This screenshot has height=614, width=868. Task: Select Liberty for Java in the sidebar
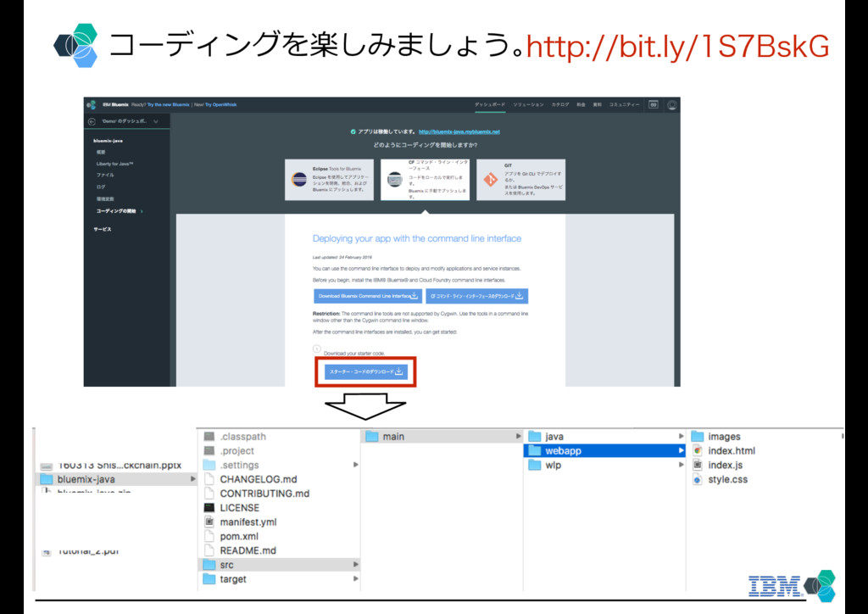point(115,164)
